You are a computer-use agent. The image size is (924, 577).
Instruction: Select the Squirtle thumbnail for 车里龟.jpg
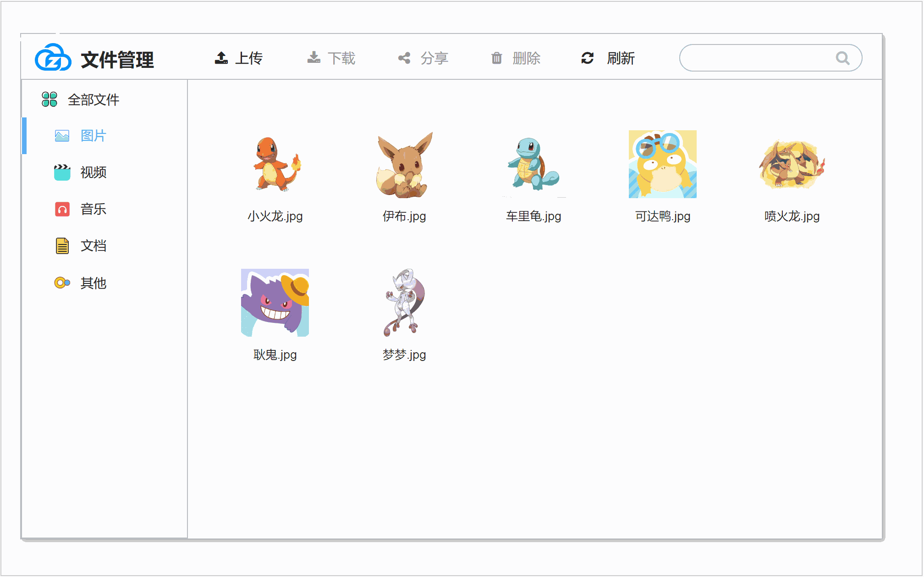coord(533,164)
